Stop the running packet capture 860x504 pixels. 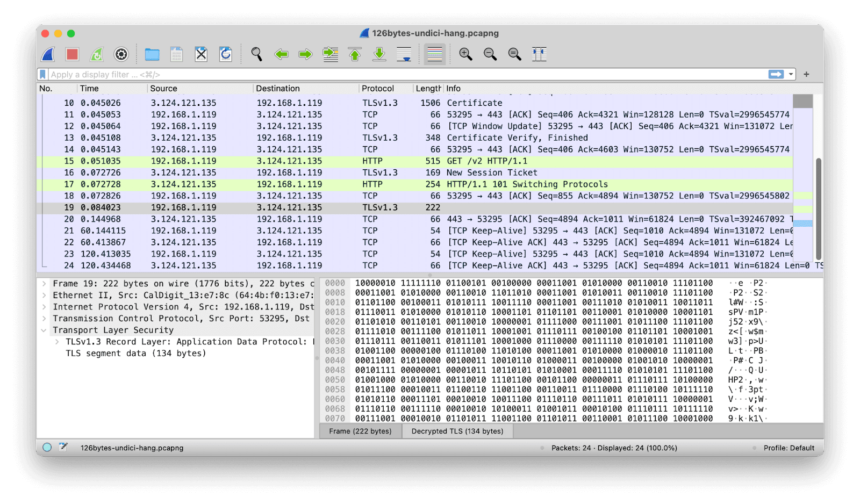point(73,54)
